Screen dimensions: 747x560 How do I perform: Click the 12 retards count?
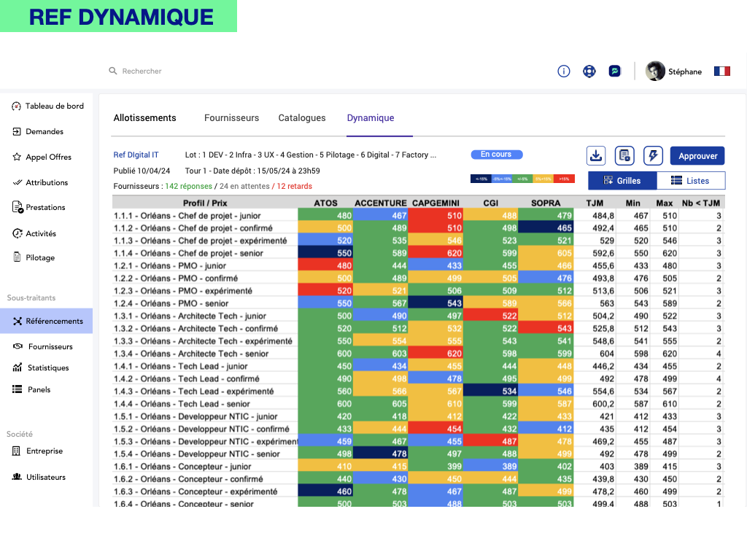click(295, 186)
